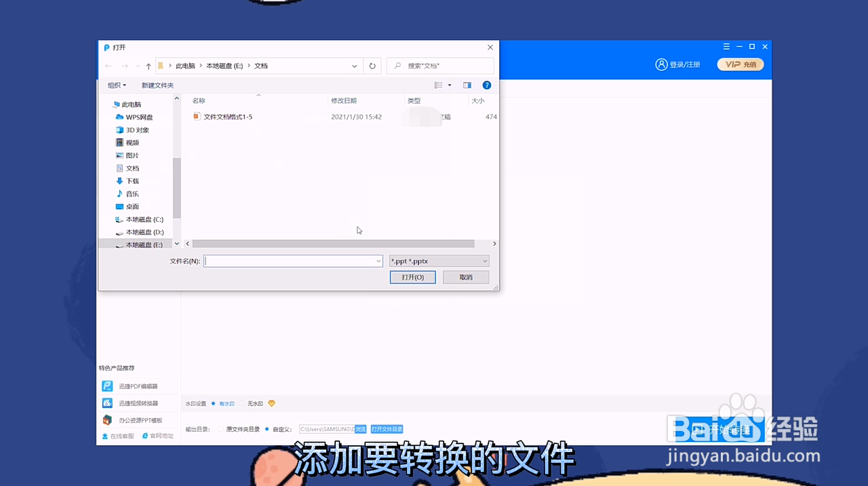Screen dimensions: 868x486
Task: Open the hamburger menu at the top right
Action: [x=726, y=46]
